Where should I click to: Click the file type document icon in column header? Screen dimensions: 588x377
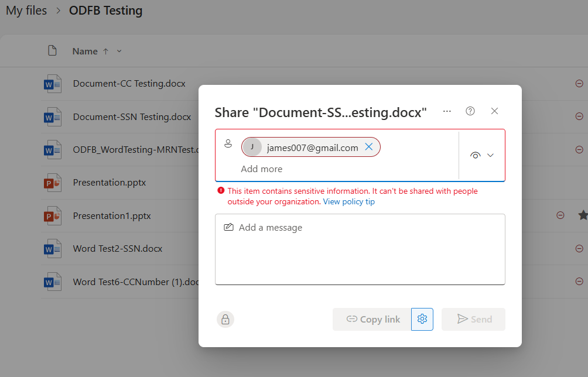tap(52, 51)
